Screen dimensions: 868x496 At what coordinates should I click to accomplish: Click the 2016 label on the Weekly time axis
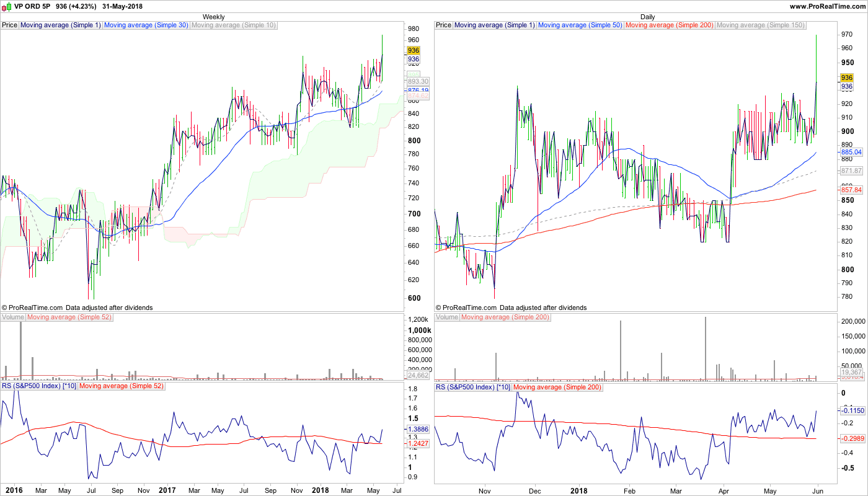(14, 490)
